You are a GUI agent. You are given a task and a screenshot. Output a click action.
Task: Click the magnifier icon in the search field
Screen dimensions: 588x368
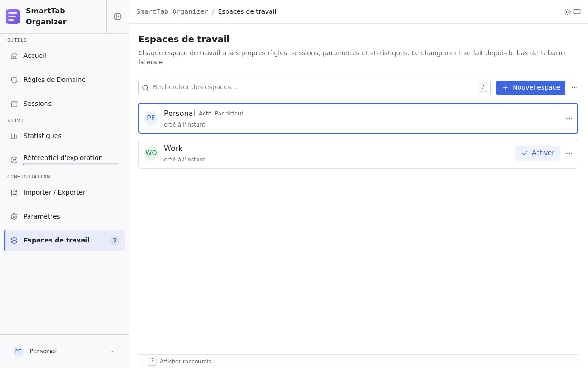pos(146,88)
